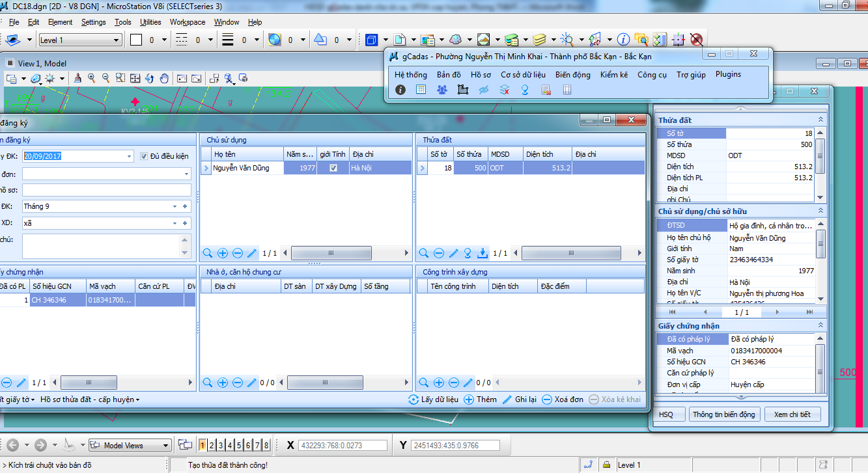This screenshot has height=473, width=868.
Task: Click the active color swatch in attributes toolbar
Action: pos(136,40)
